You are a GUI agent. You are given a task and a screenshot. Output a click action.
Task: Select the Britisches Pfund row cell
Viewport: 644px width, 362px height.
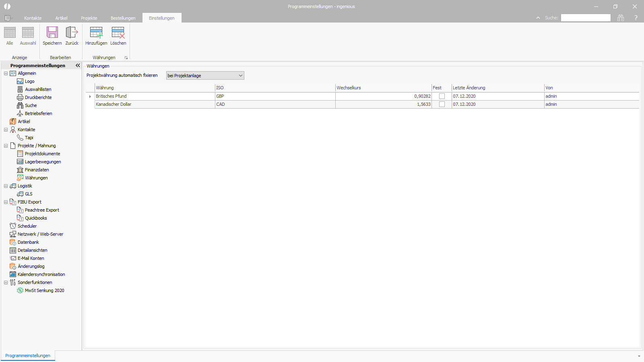click(x=155, y=96)
